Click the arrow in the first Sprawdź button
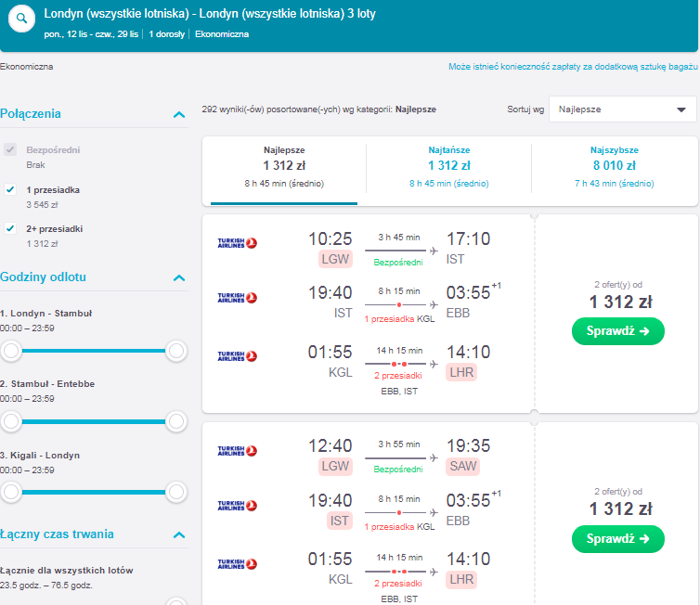The image size is (700, 605). click(644, 331)
